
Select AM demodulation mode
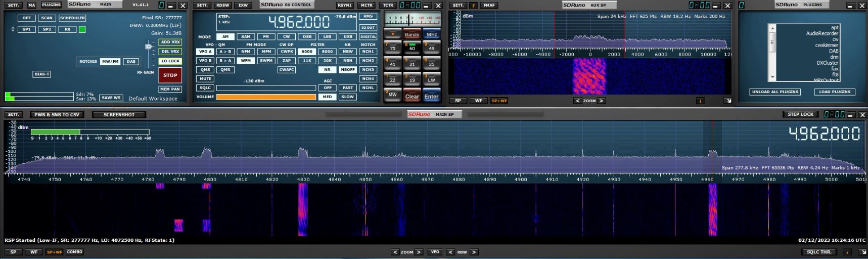[225, 36]
